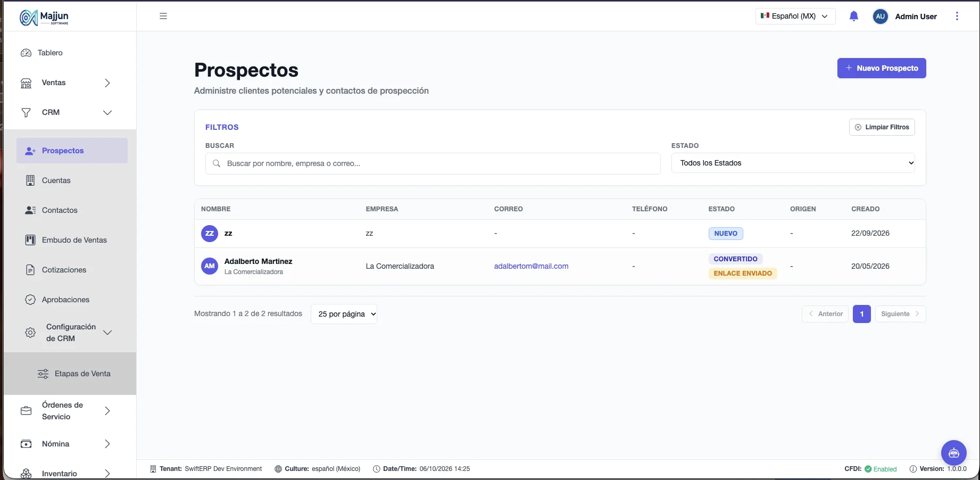Viewport: 980px width, 480px height.
Task: Click the Ventas store icon
Action: click(26, 83)
